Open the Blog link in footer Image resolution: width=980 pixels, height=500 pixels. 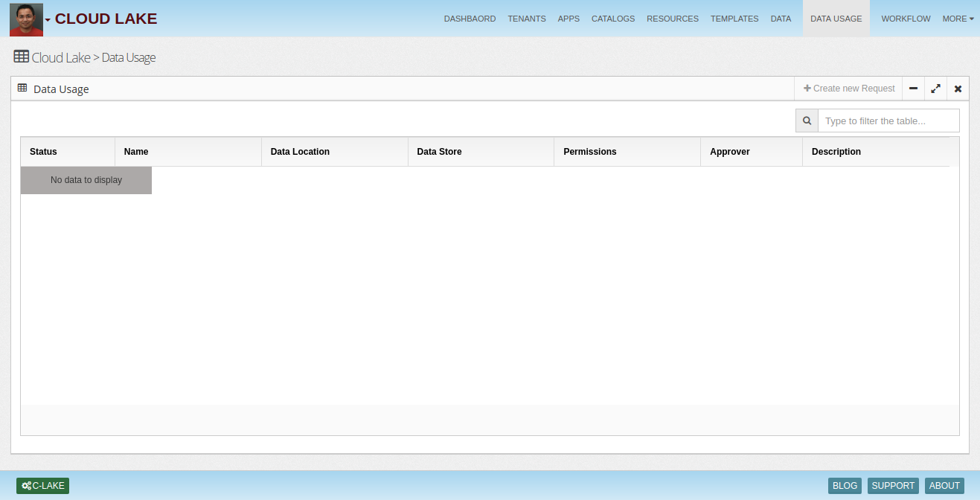point(845,486)
